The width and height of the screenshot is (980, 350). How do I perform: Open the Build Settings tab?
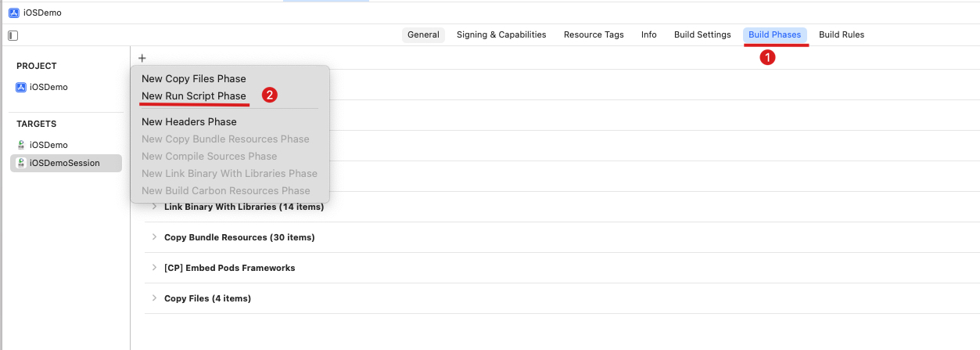(x=702, y=34)
